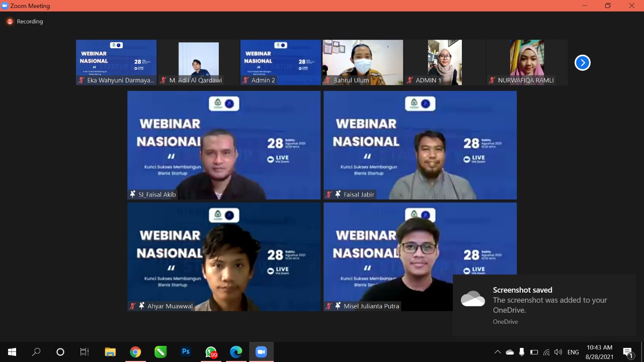Click muted mic icon beside Ahyar Muawwal

133,306
